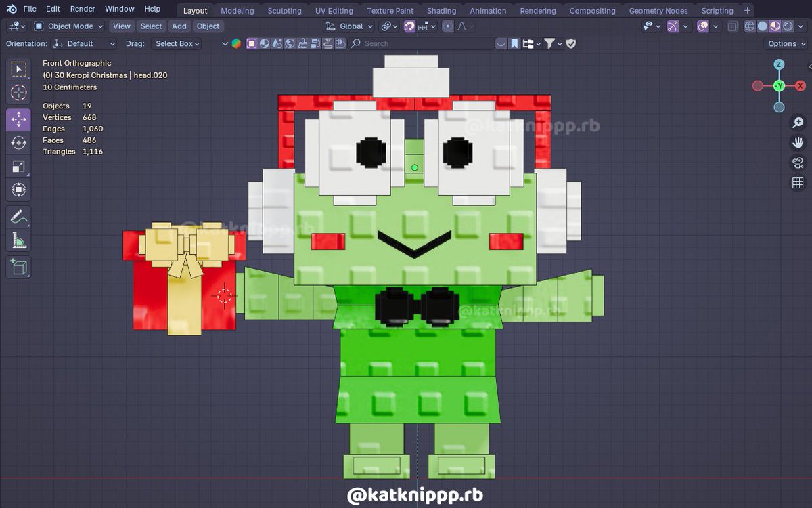Open the Object Mode dropdown

pyautogui.click(x=68, y=26)
